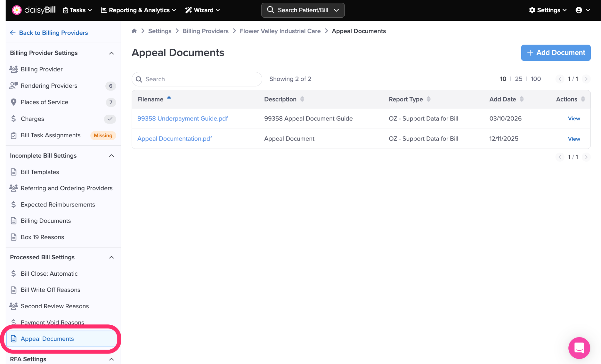601x364 pixels.
Task: Click the user account avatar icon
Action: 579,10
